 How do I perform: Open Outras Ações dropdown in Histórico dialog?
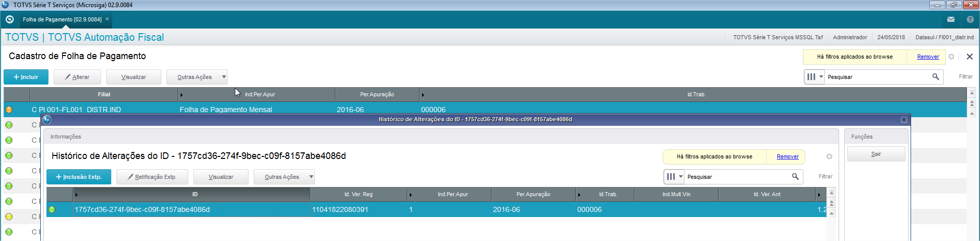click(x=284, y=177)
